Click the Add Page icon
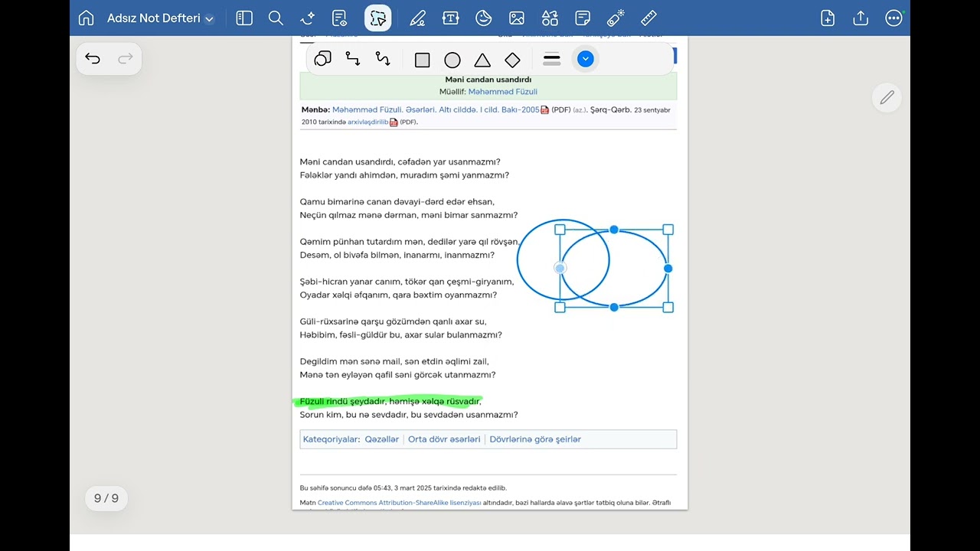The height and width of the screenshot is (551, 980). point(828,18)
